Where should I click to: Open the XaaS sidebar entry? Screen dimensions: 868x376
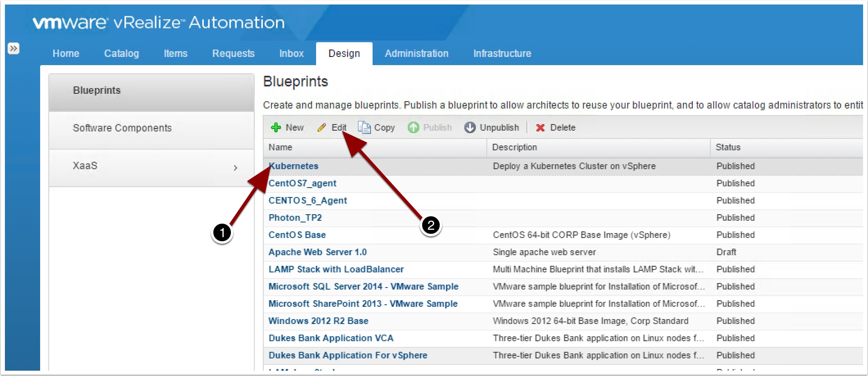pos(151,168)
